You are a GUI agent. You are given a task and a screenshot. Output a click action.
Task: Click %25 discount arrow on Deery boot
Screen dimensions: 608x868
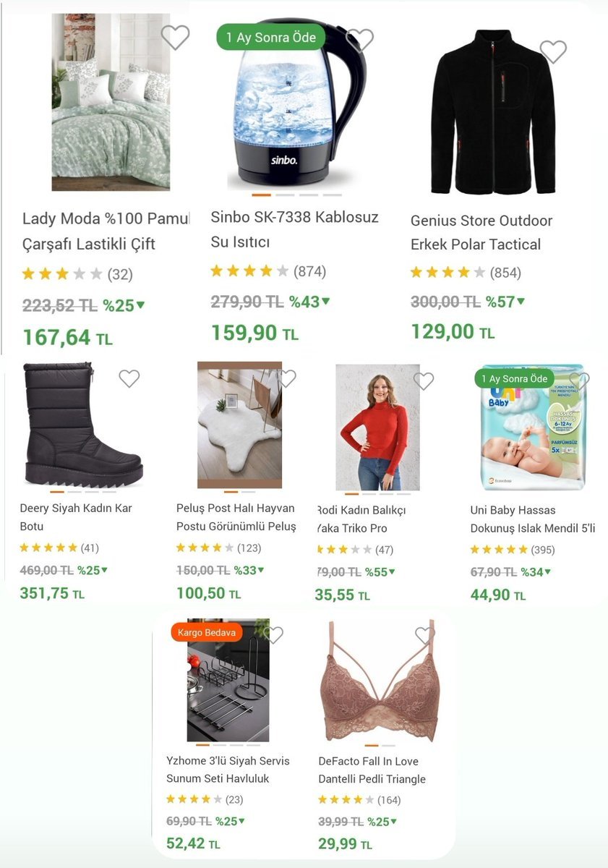click(x=104, y=570)
